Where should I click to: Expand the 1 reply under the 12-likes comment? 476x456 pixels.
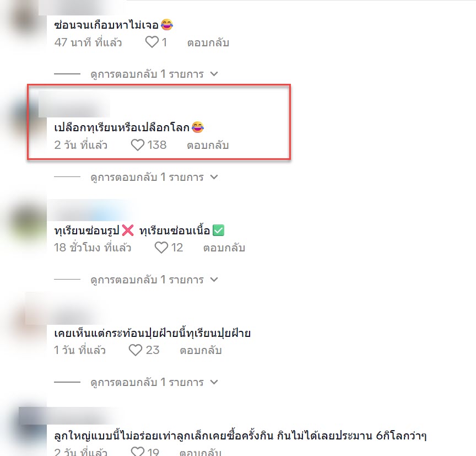[x=154, y=280]
